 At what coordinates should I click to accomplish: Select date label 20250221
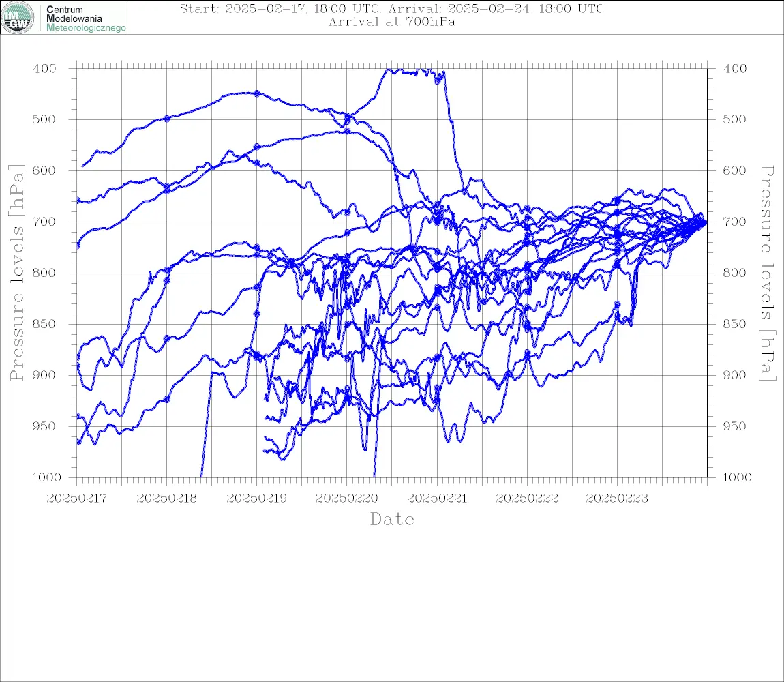click(437, 499)
